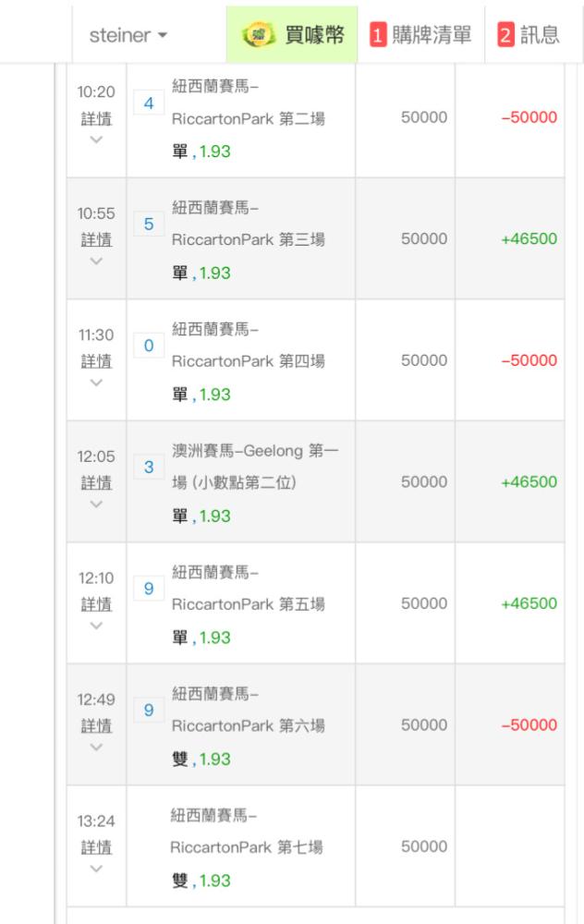The image size is (584, 924).
Task: Click result number 4 box at 10:20
Action: coord(149,103)
